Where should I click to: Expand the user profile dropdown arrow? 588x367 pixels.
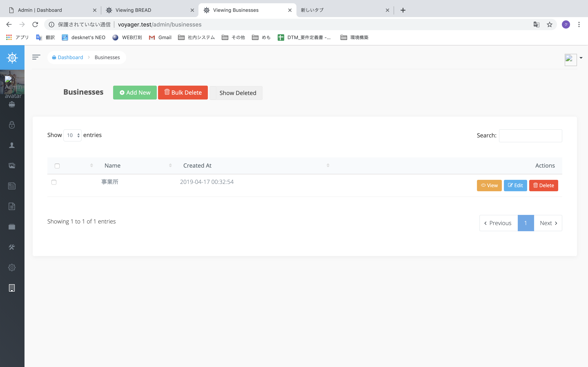pyautogui.click(x=581, y=58)
